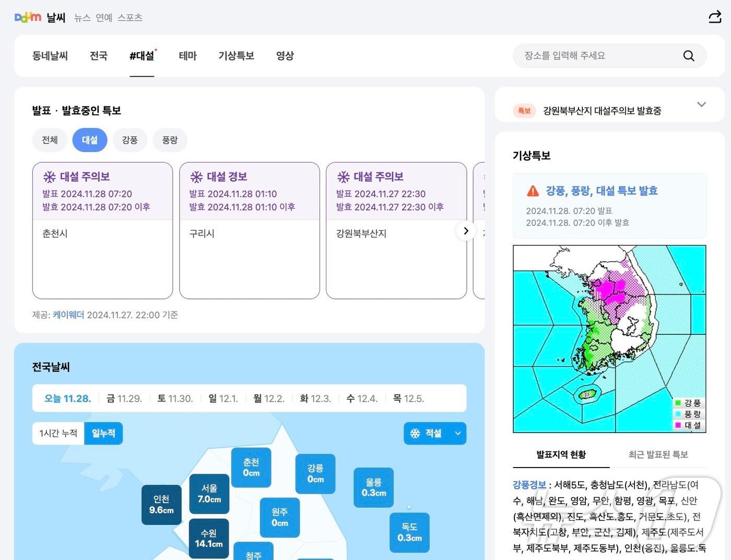The width and height of the screenshot is (731, 560).
Task: Switch to the 최근 발표된 특보 tab
Action: (x=657, y=454)
